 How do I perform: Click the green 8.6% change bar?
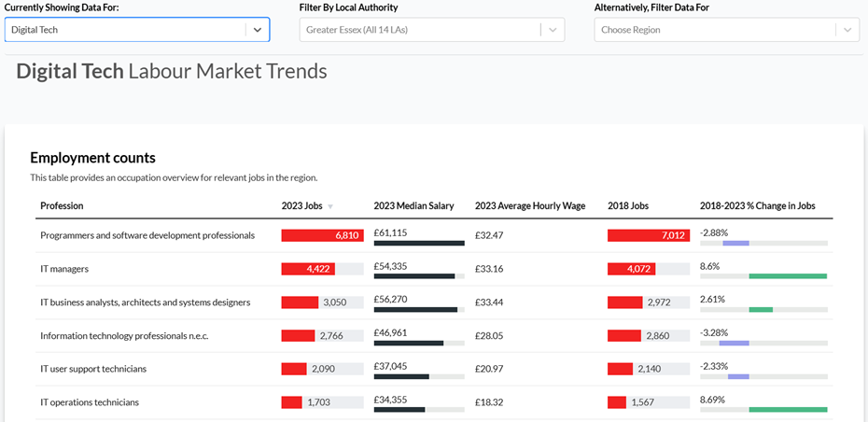coord(787,276)
